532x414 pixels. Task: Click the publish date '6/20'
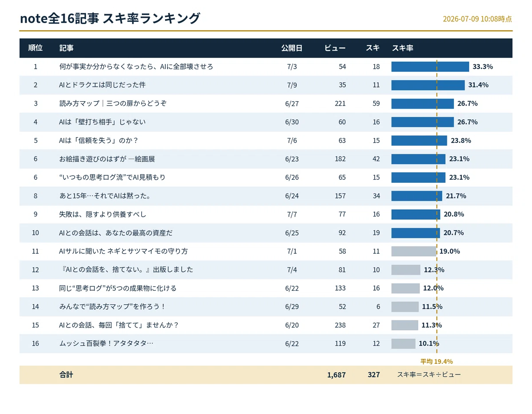point(292,325)
